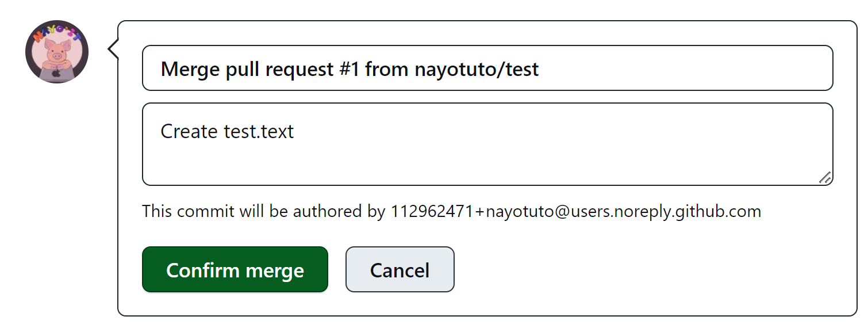The height and width of the screenshot is (324, 868).
Task: Click the nayotuto pig avatar image
Action: point(57,52)
